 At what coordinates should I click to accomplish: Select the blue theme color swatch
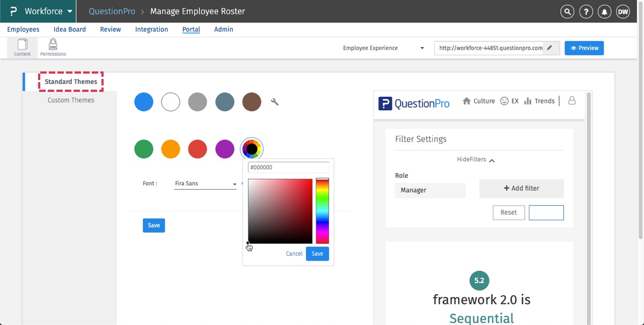point(144,102)
